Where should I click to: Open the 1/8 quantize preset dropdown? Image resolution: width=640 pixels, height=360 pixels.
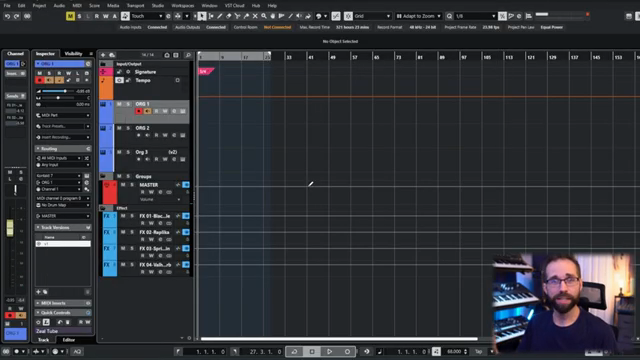[475, 16]
